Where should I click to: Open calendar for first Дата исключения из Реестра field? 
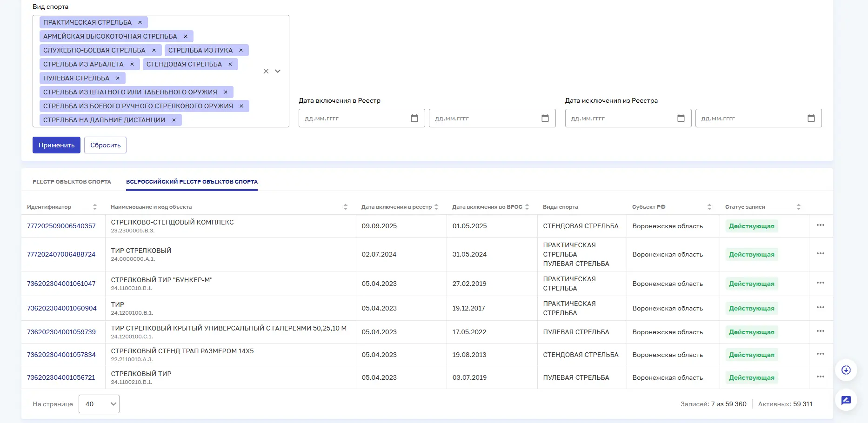pos(681,118)
